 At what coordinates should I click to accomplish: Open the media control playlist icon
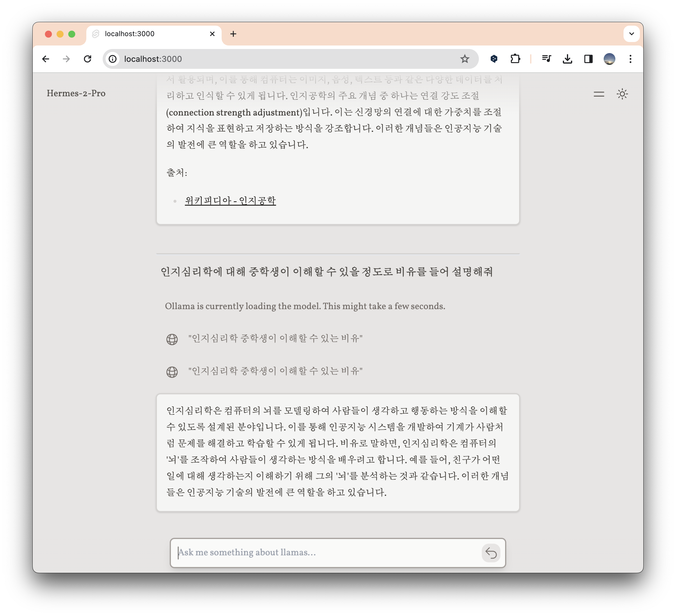[546, 59]
